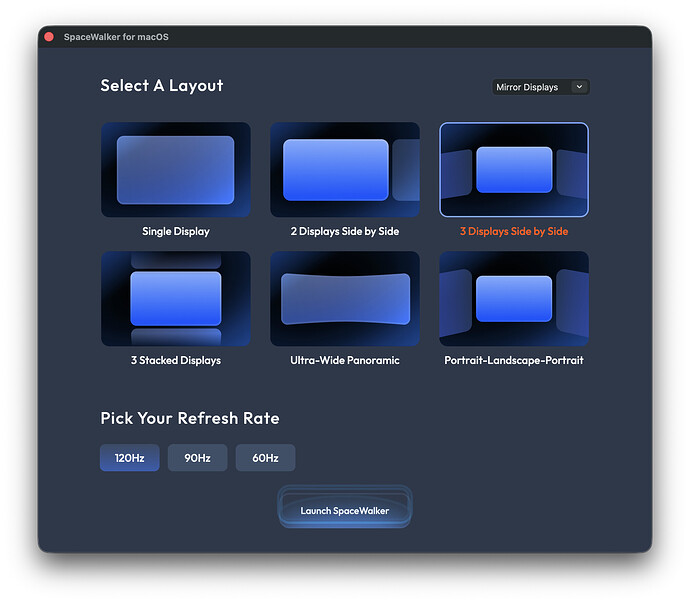This screenshot has height=603, width=690.
Task: Set refresh rate to 120Hz
Action: click(x=129, y=458)
